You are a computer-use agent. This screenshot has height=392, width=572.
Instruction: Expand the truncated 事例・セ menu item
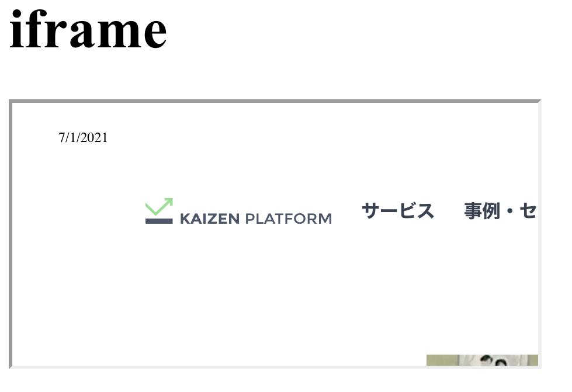click(x=501, y=211)
